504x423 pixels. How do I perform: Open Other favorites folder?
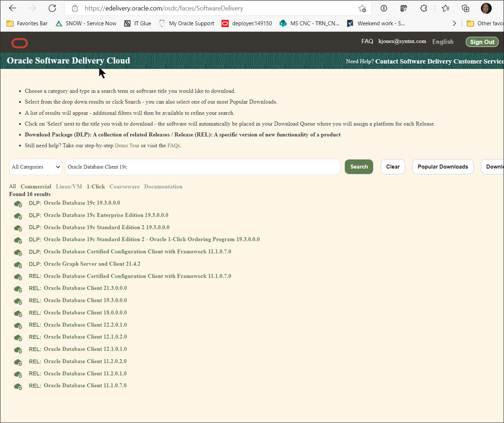(485, 23)
